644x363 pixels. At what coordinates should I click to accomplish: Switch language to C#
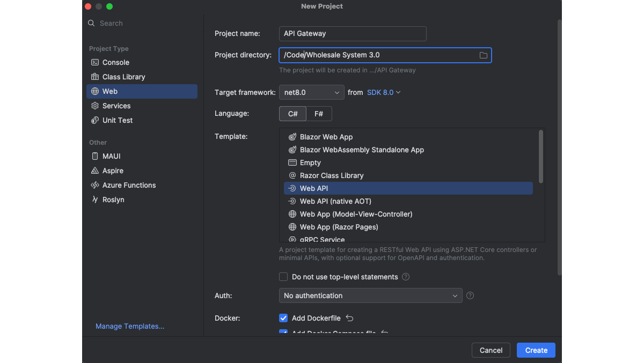[x=292, y=114]
